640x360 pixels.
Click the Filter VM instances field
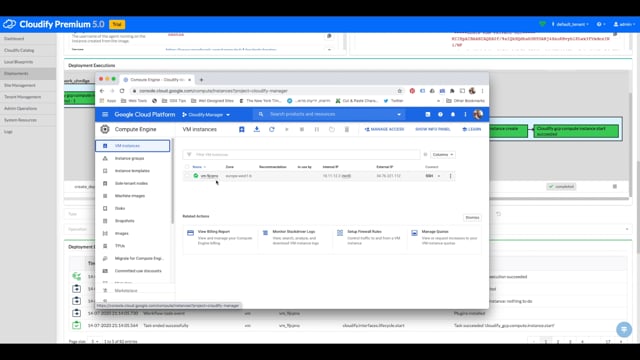click(x=301, y=155)
